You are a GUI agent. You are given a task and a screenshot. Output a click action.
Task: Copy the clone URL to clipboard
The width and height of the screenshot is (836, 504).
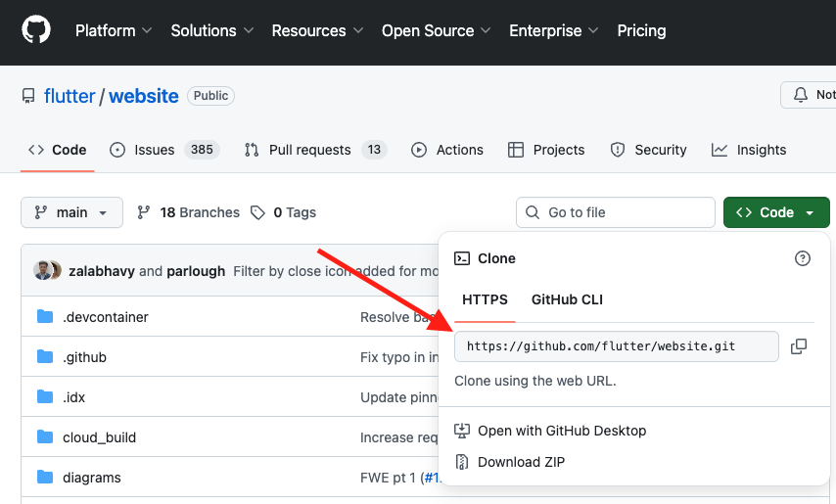click(x=798, y=346)
